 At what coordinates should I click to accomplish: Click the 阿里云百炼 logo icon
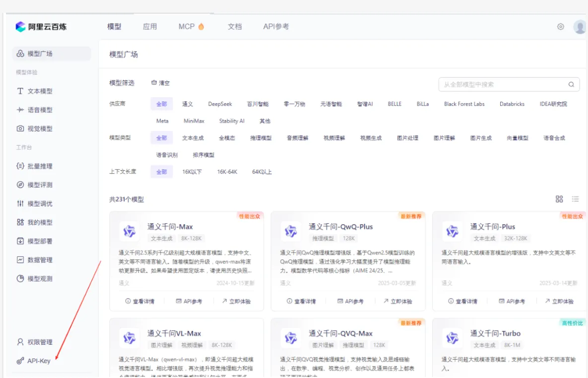tap(21, 27)
